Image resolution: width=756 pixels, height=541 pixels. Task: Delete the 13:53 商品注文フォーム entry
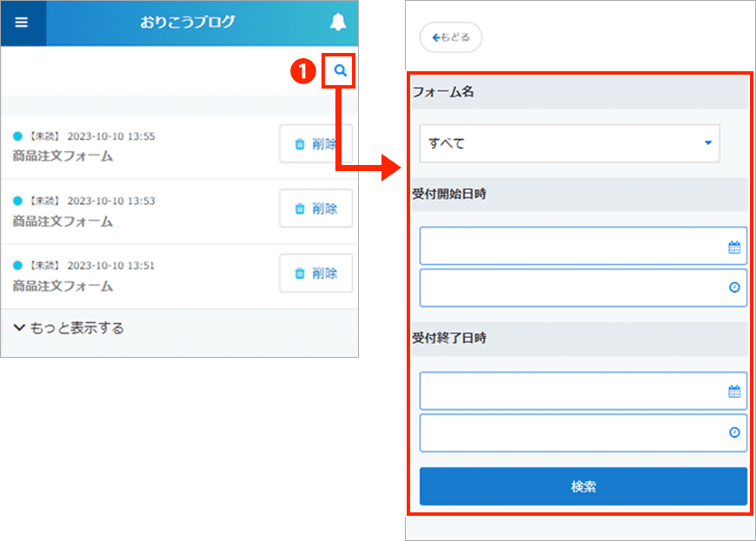coord(315,208)
